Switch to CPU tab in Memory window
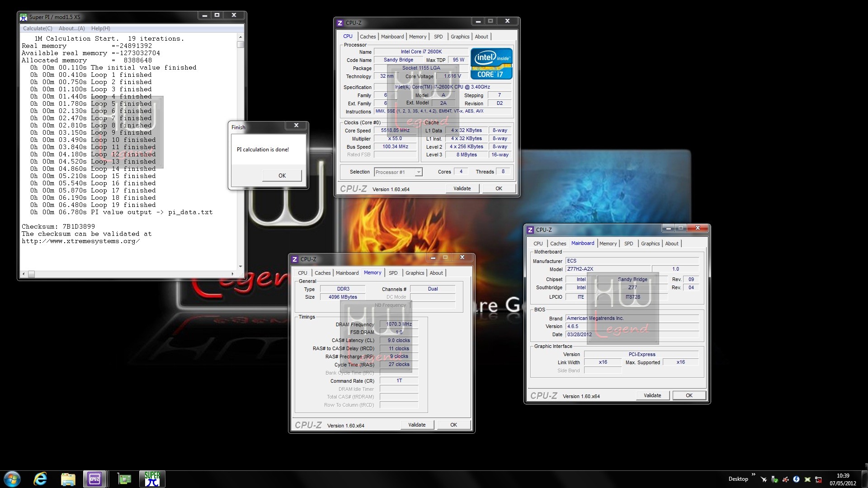This screenshot has width=868, height=488. [302, 273]
